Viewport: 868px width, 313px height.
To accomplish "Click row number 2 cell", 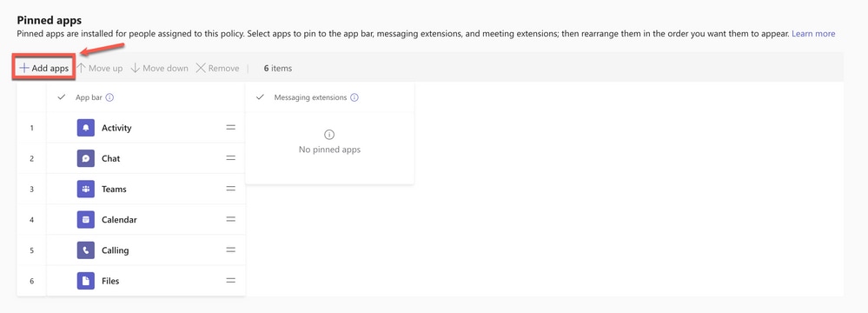I will (31, 158).
